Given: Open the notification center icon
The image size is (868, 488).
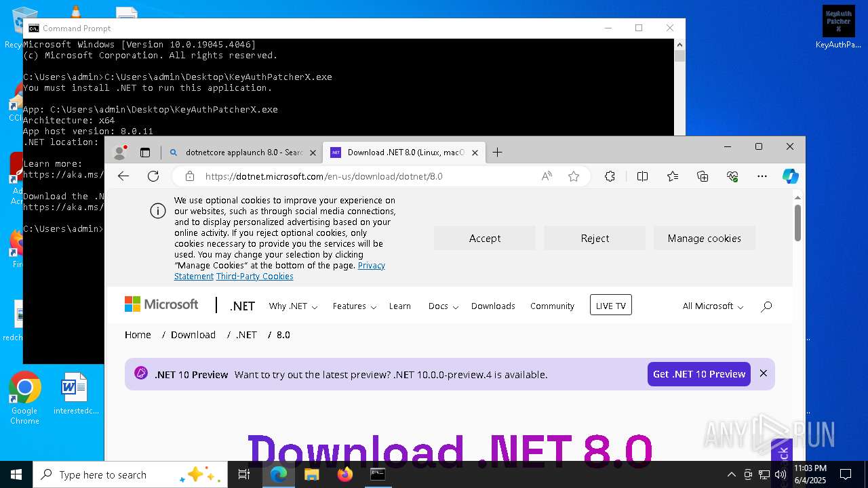Looking at the screenshot, I should [x=846, y=474].
